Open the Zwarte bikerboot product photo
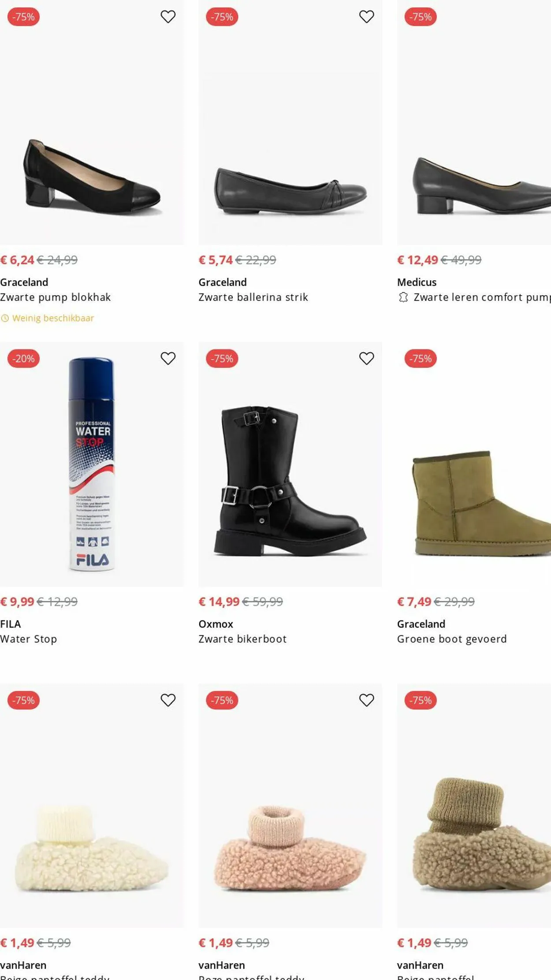 point(290,480)
